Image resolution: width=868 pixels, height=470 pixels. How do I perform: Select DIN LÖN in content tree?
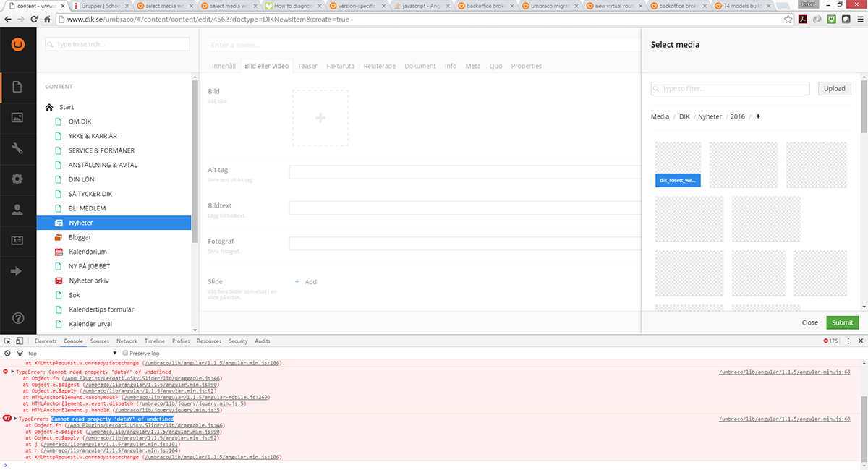[x=81, y=179]
